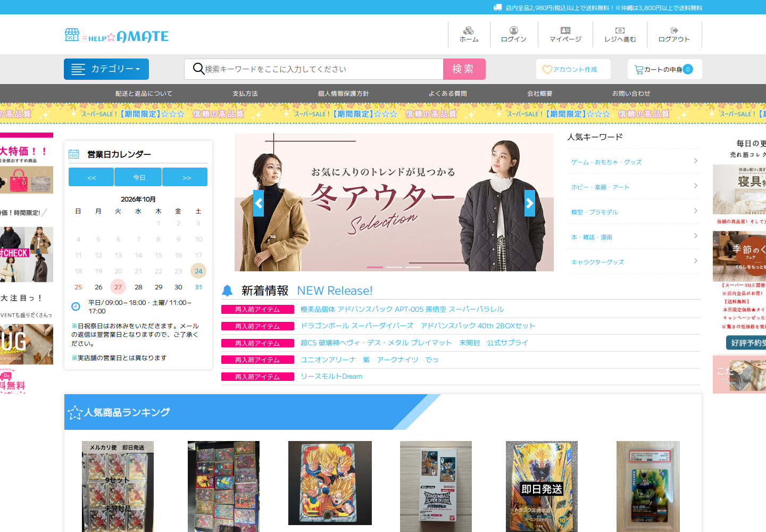The width and height of the screenshot is (766, 532).
Task: Click the ログアウト logout icon
Action: (674, 30)
